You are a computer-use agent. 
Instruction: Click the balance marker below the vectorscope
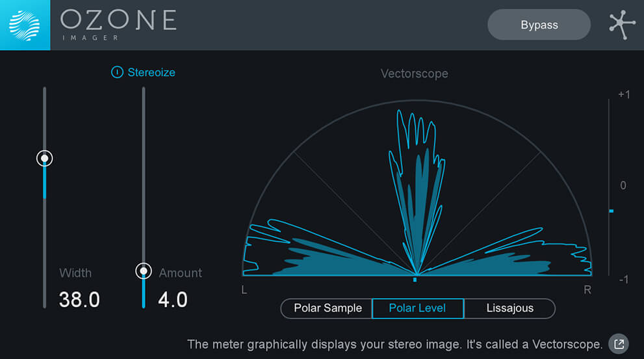(x=415, y=280)
